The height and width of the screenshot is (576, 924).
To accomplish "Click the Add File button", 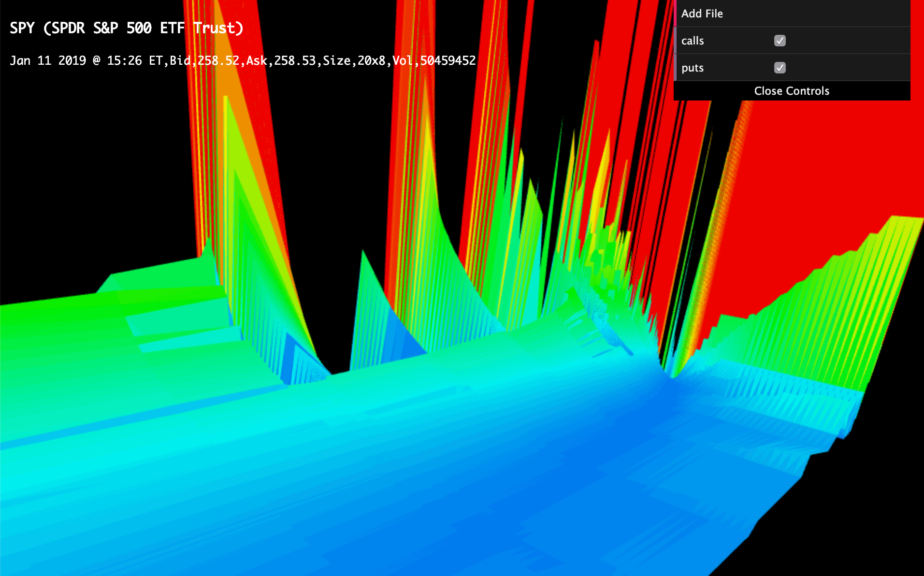I will pos(792,14).
